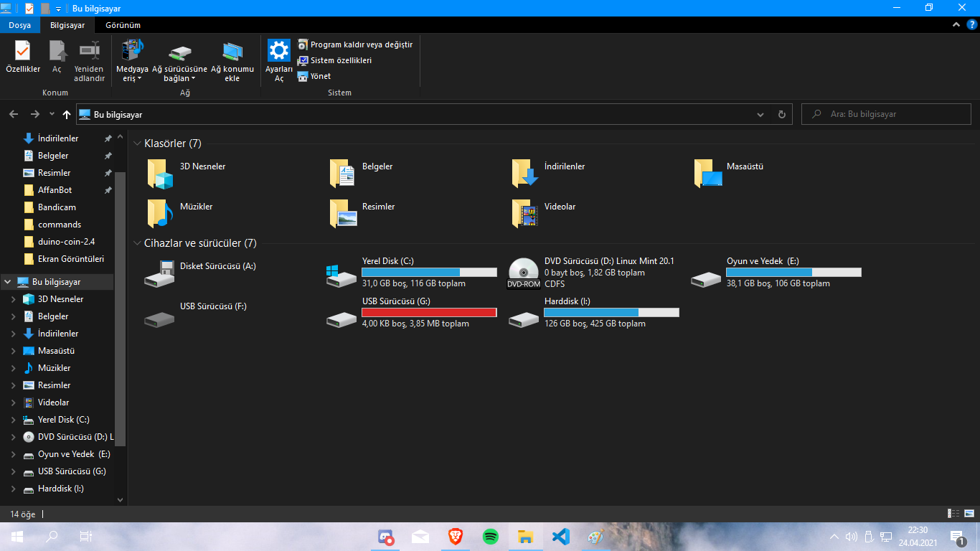
Task: Click sidebar scrollbar down arrow
Action: click(120, 500)
